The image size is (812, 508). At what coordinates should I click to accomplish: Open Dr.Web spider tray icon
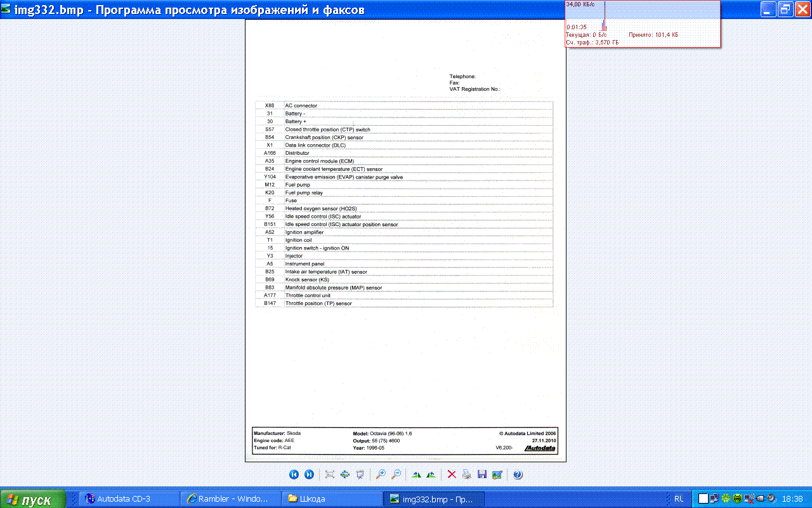(738, 499)
